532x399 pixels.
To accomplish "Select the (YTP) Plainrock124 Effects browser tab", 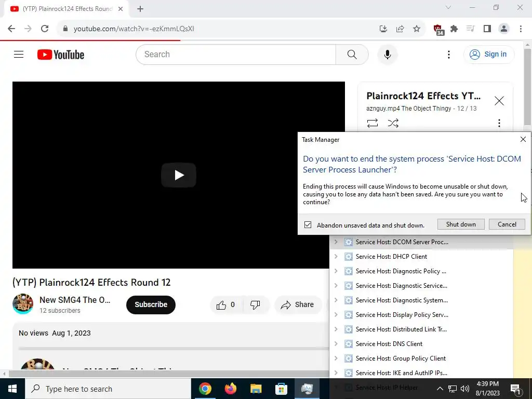I will [67, 9].
